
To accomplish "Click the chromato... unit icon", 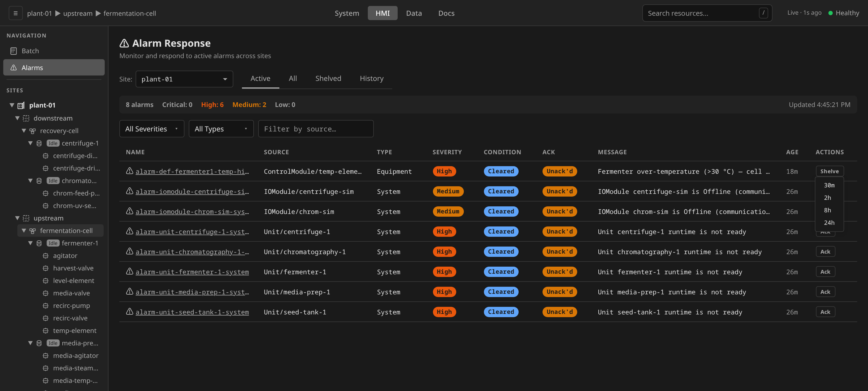I will pyautogui.click(x=39, y=181).
